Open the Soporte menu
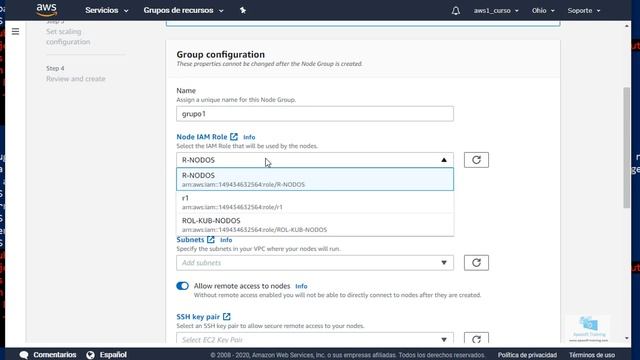This screenshot has height=360, width=640. 584,11
